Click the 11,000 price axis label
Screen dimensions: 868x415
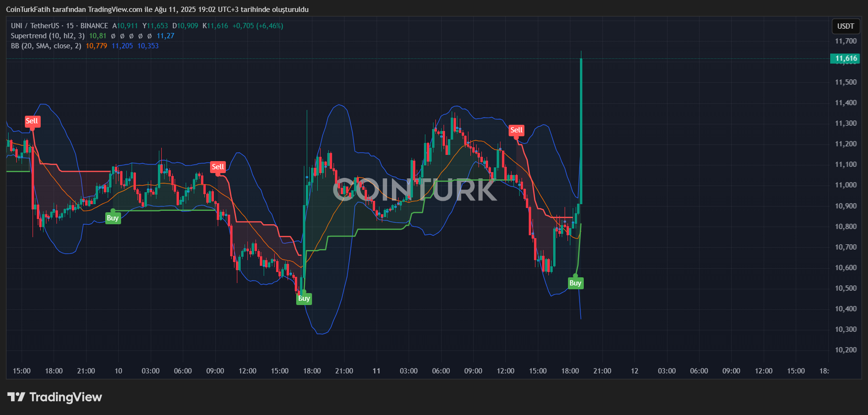click(x=846, y=185)
